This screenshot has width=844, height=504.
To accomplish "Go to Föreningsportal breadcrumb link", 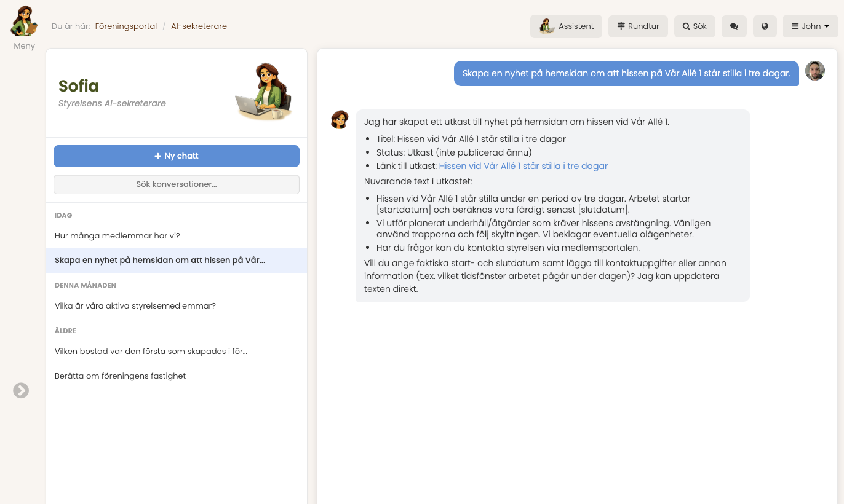I will [125, 26].
